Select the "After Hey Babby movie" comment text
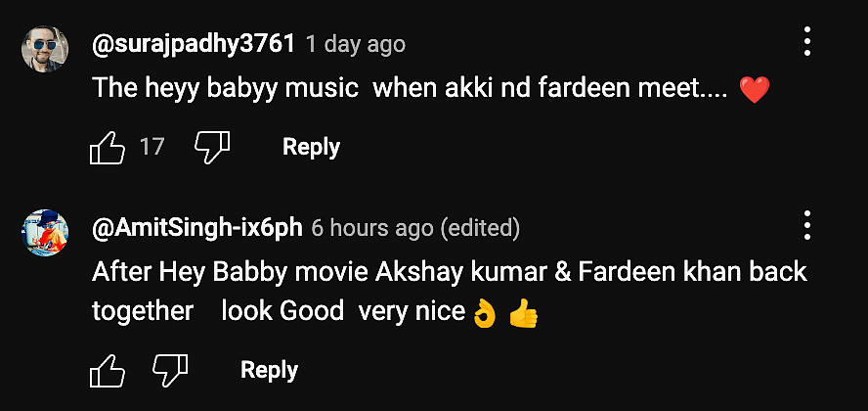This screenshot has height=411, width=868. pyautogui.click(x=450, y=291)
